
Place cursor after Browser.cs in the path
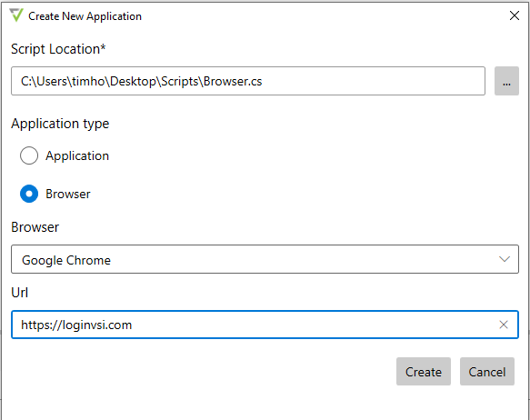[263, 82]
